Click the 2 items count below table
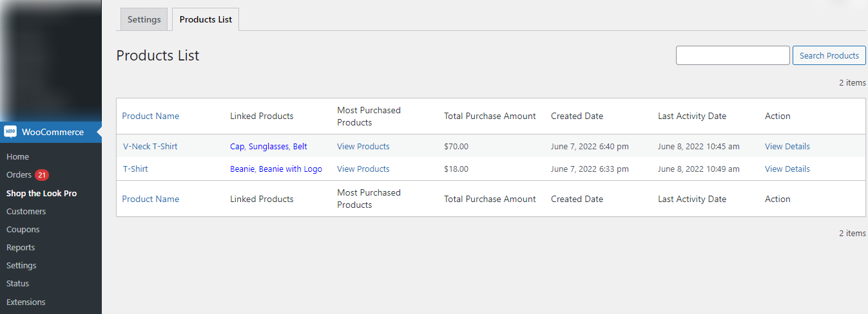 point(853,233)
